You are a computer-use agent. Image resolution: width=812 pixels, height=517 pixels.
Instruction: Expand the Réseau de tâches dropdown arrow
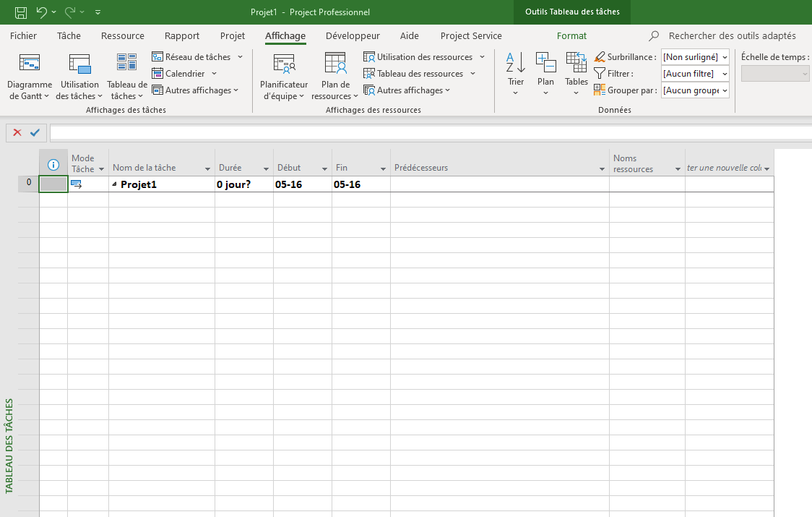click(x=241, y=57)
